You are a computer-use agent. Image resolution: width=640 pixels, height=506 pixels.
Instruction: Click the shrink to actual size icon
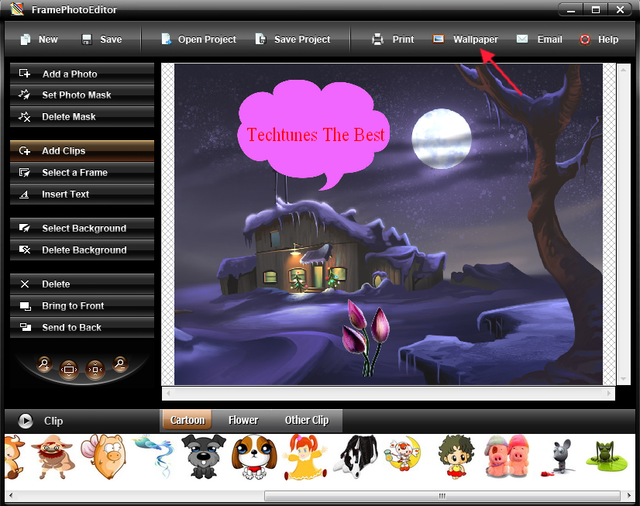(95, 366)
